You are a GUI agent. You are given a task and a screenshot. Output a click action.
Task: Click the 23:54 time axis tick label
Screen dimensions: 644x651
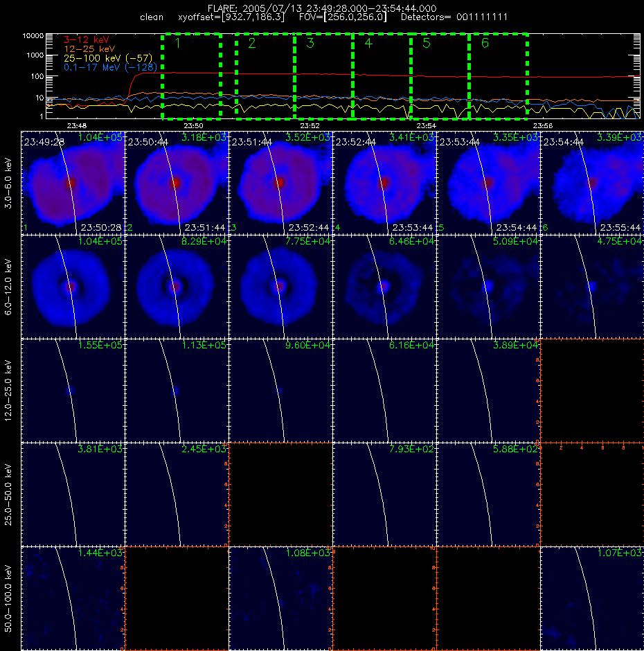coord(427,125)
